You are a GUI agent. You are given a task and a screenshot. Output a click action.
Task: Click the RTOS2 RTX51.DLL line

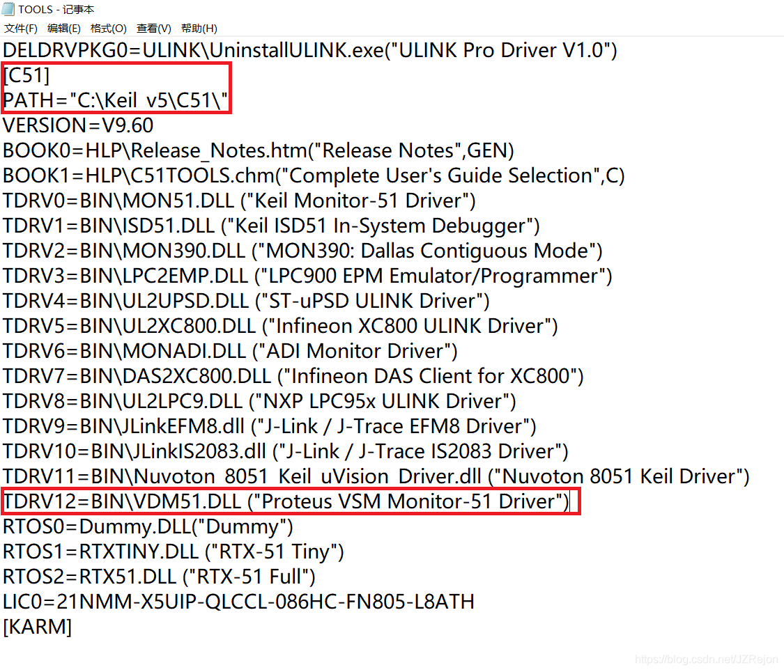[159, 577]
